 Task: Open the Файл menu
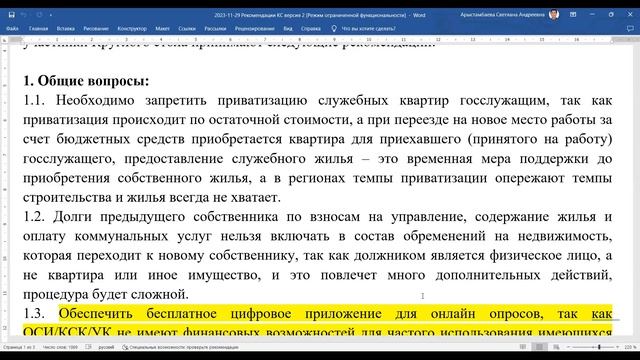tap(12, 29)
